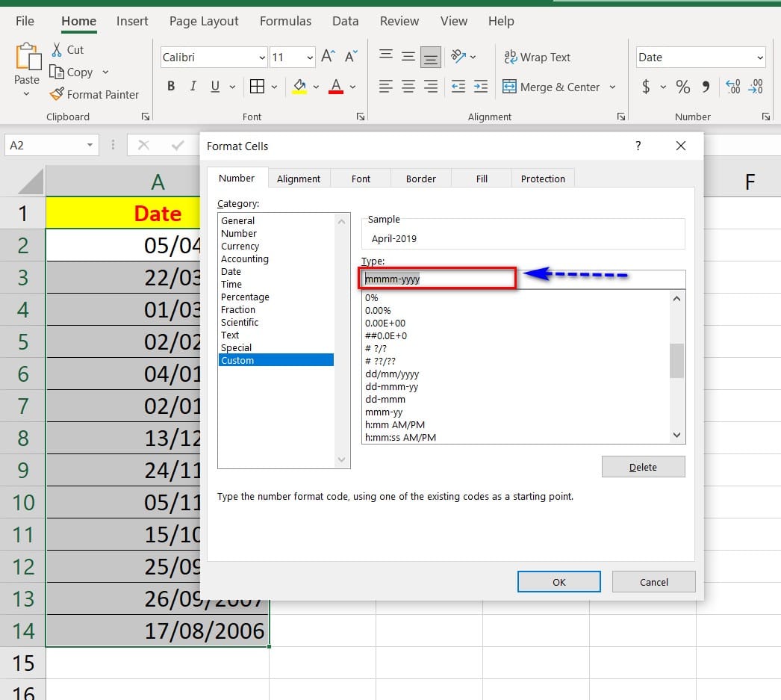Click the Delete button for custom format
Image resolution: width=781 pixels, height=700 pixels.
tap(643, 467)
